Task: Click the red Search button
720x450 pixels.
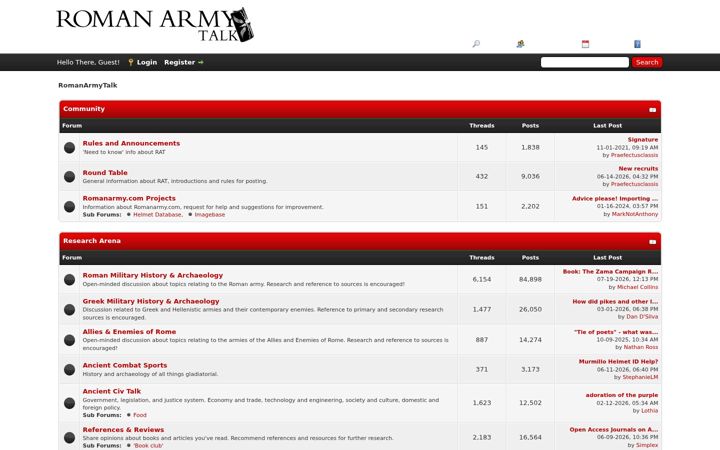Action: [647, 62]
